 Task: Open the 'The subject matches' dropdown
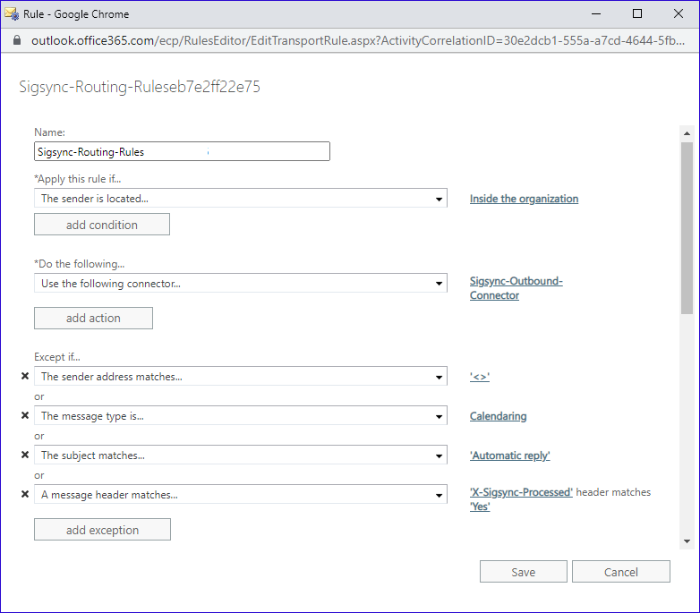pos(241,455)
